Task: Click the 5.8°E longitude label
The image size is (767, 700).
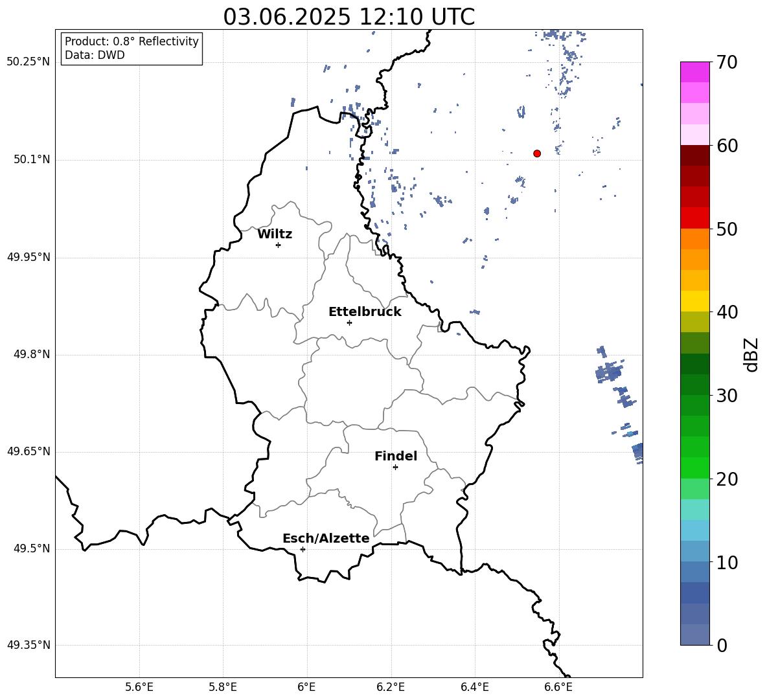Action: pyautogui.click(x=223, y=687)
